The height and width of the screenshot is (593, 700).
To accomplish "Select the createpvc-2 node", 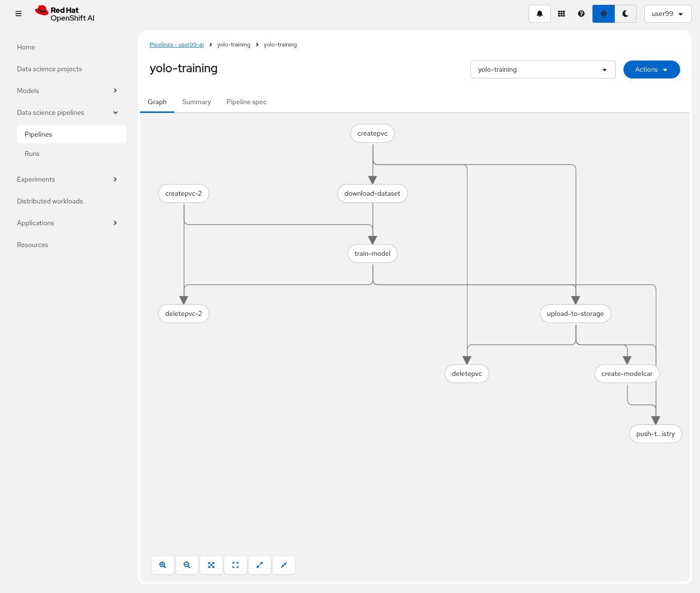I will coord(184,193).
